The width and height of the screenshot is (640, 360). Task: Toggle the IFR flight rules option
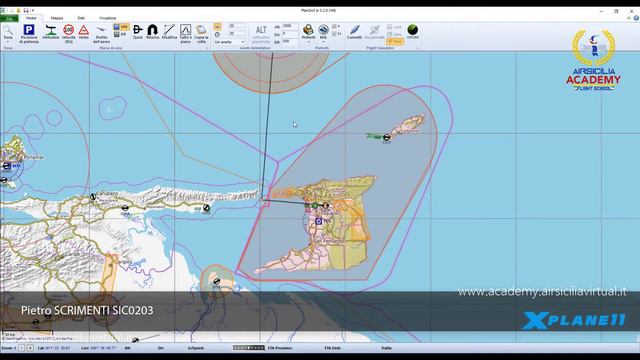coord(121,35)
